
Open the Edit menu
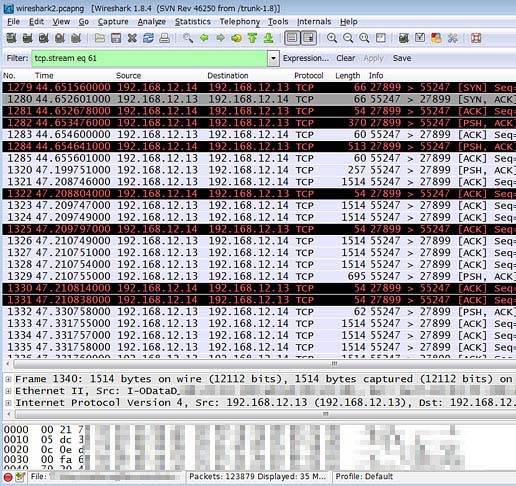pos(36,22)
